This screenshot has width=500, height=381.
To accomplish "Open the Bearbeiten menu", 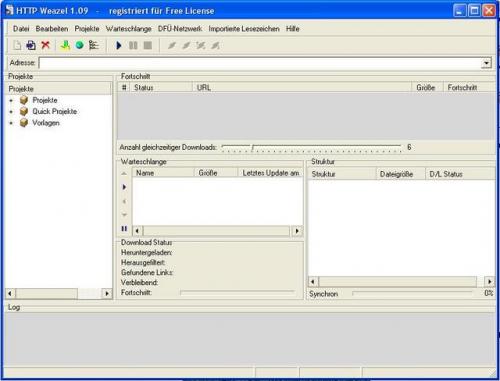I will 52,29.
